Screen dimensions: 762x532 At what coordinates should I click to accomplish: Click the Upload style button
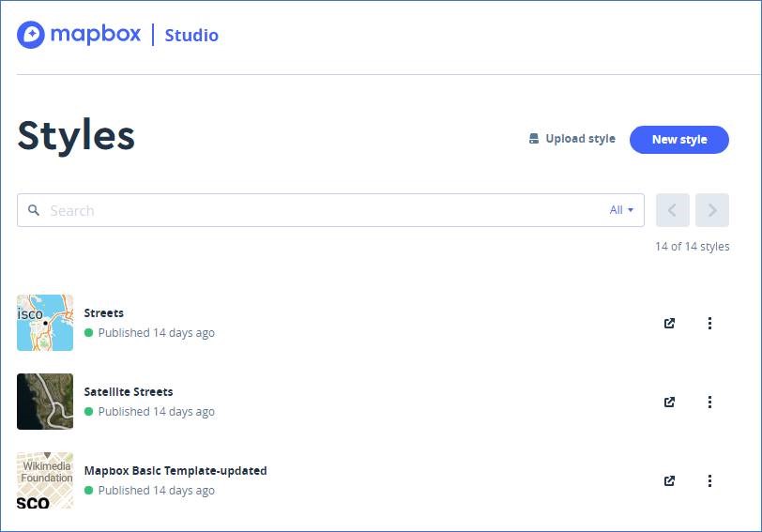tap(572, 139)
